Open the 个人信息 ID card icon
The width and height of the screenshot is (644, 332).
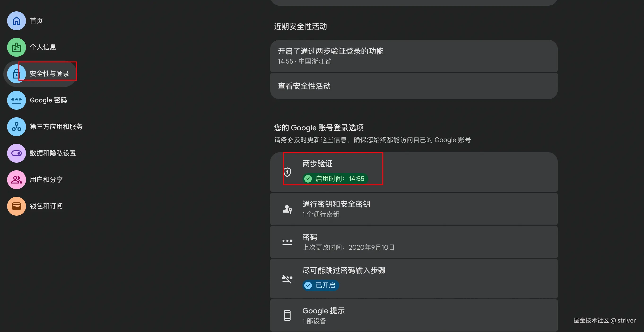(17, 47)
